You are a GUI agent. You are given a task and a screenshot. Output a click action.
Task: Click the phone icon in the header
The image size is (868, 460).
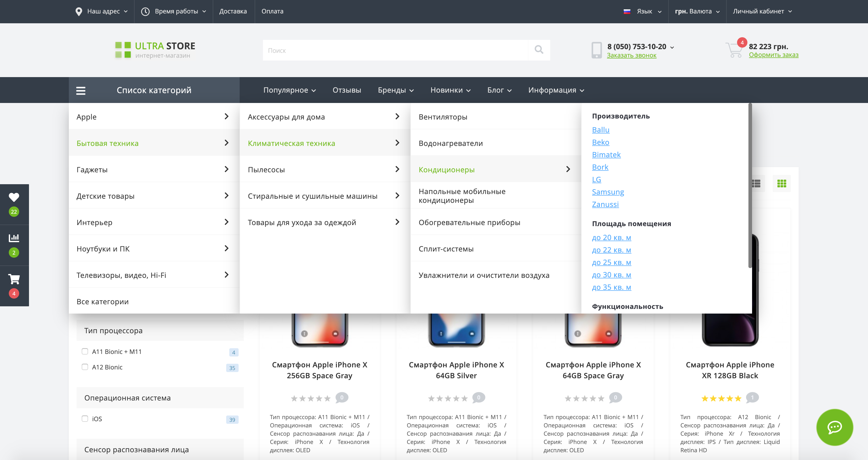pyautogui.click(x=597, y=50)
